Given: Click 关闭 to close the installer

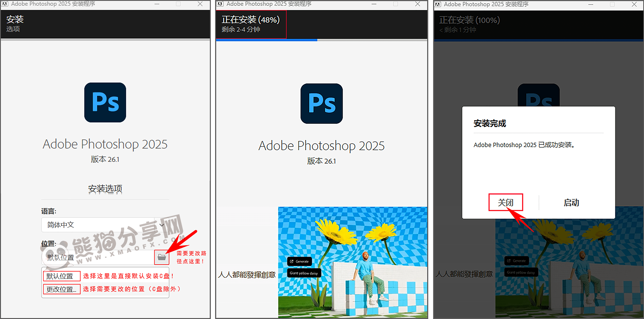Looking at the screenshot, I should coord(506,203).
